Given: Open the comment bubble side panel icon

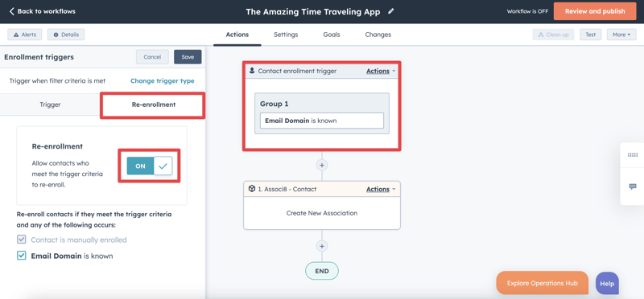Looking at the screenshot, I should pos(633,186).
